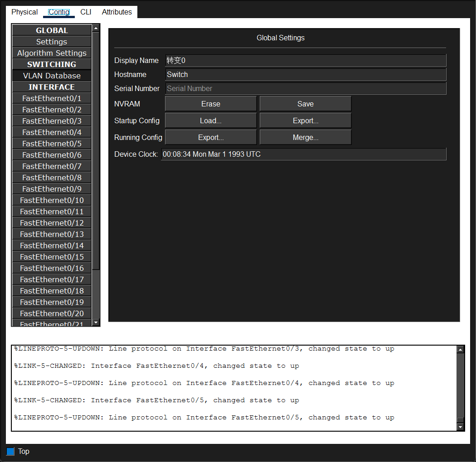Screen dimensions: 476x462
Task: Select the FastEthernet0/9 interface
Action: 52,189
